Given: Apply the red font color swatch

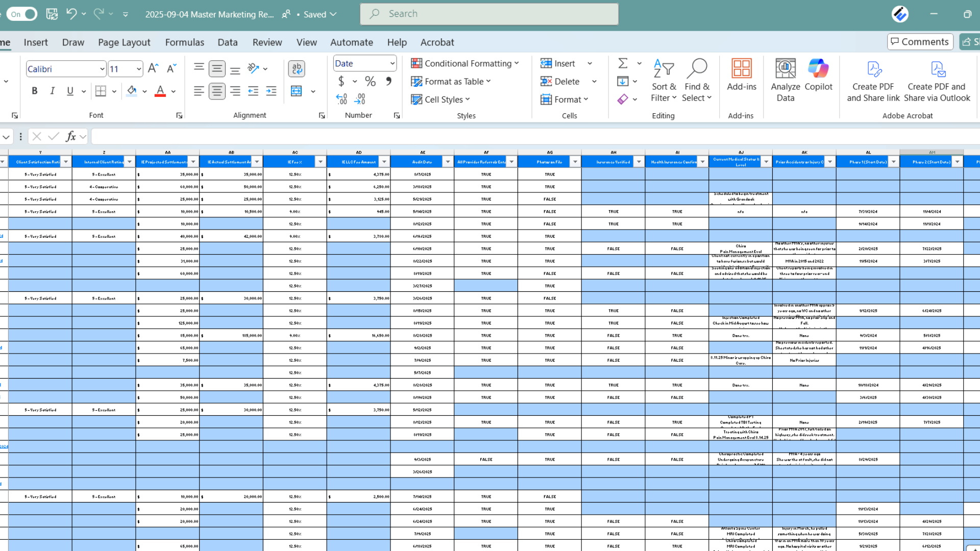Looking at the screenshot, I should click(x=160, y=91).
